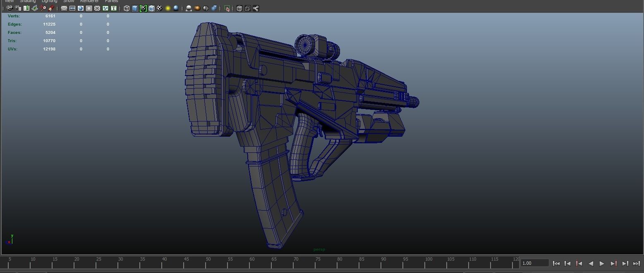Enable Wireframe on Shaded display
644x273 pixels.
[x=151, y=8]
